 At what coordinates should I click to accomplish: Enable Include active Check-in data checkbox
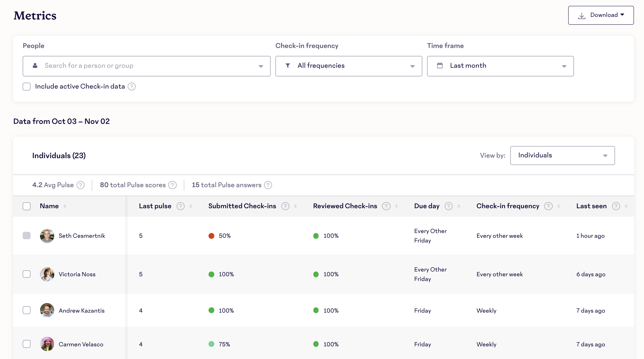(27, 86)
